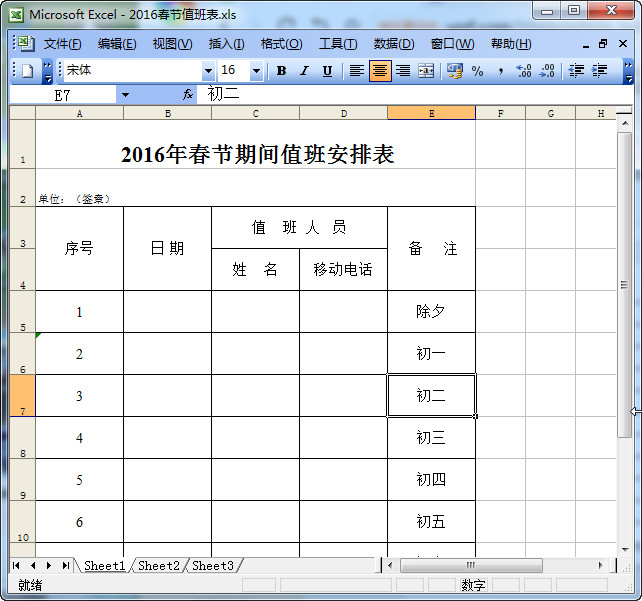Image resolution: width=642 pixels, height=601 pixels.
Task: Click the Insert Function fx icon
Action: tap(188, 95)
